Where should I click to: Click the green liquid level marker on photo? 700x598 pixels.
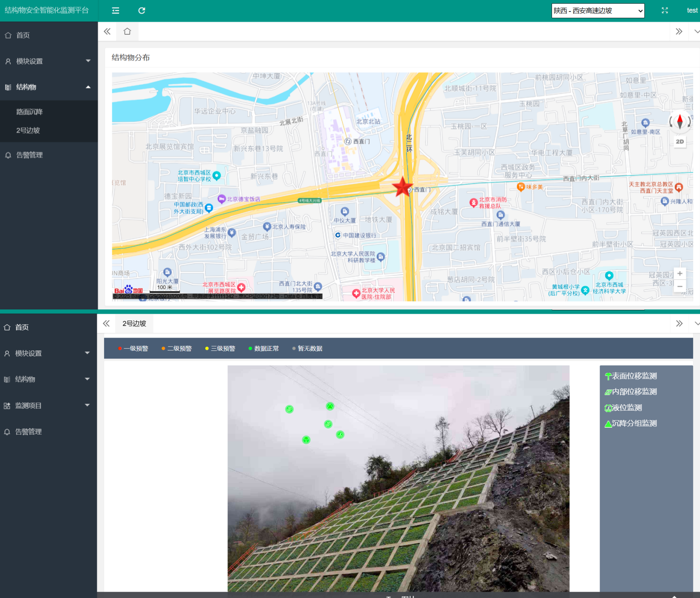pyautogui.click(x=340, y=435)
